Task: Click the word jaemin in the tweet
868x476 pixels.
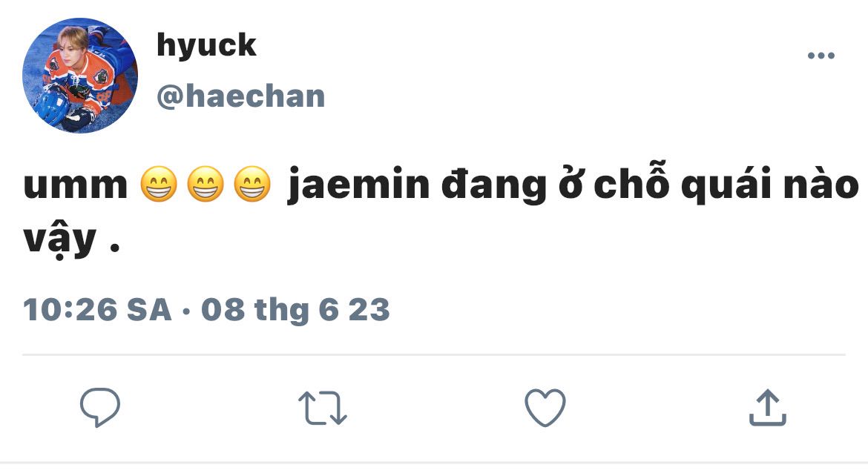Action: [x=359, y=185]
